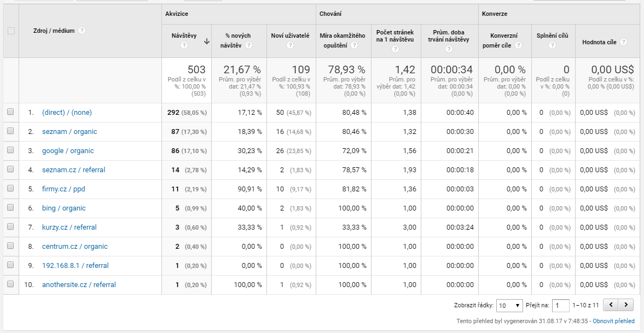Open help icon for % nových návštěv
Viewport: 644px width, 333px height.
[x=248, y=45]
